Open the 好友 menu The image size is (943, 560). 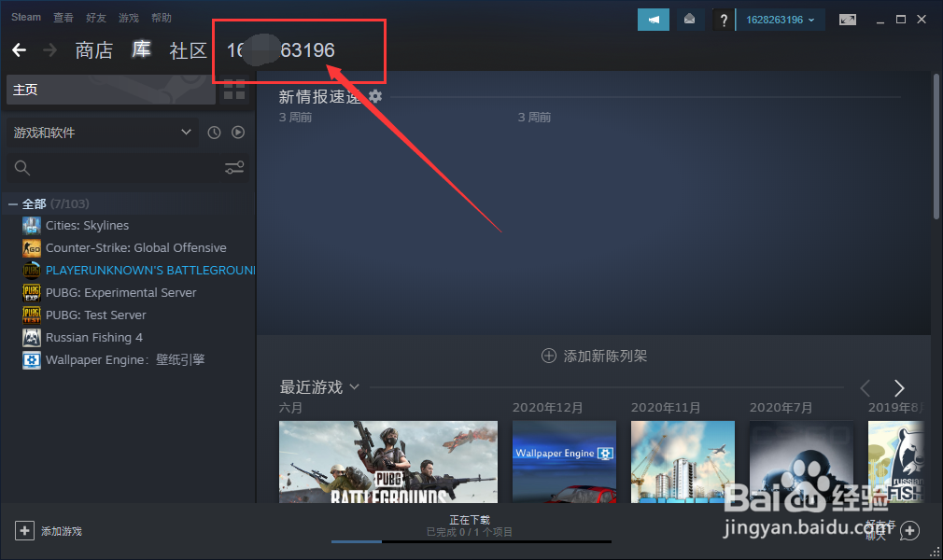pos(96,18)
